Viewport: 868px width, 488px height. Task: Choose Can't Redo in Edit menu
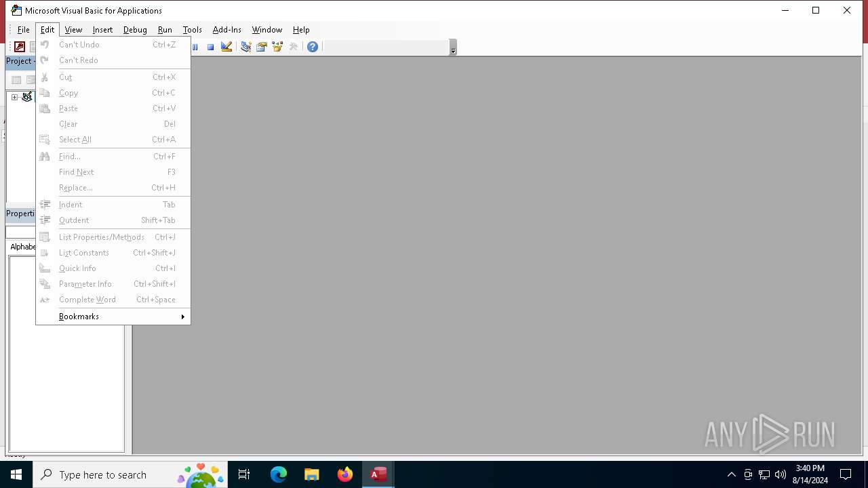click(x=113, y=60)
